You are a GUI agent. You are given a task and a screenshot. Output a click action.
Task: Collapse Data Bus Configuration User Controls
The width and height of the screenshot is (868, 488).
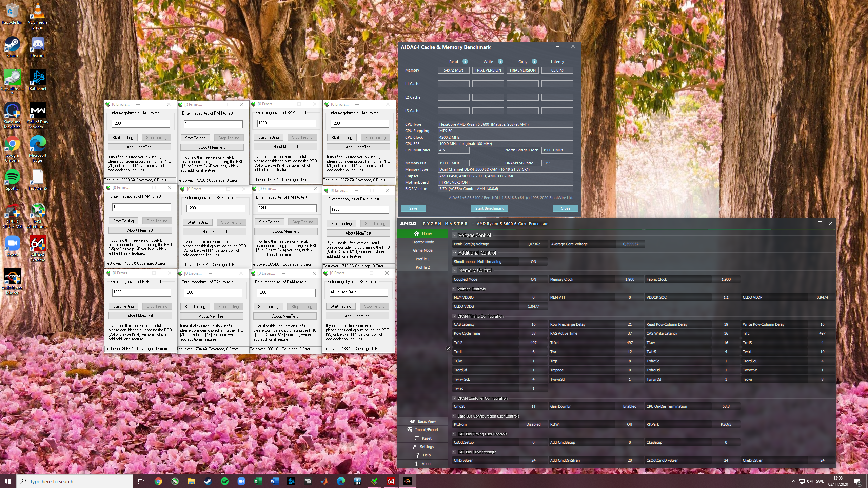454,416
